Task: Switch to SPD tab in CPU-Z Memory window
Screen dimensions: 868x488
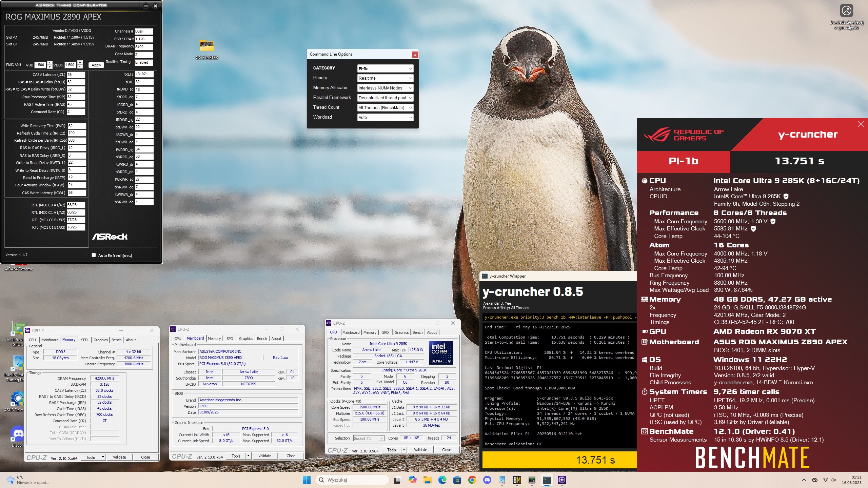Action: tap(84, 340)
